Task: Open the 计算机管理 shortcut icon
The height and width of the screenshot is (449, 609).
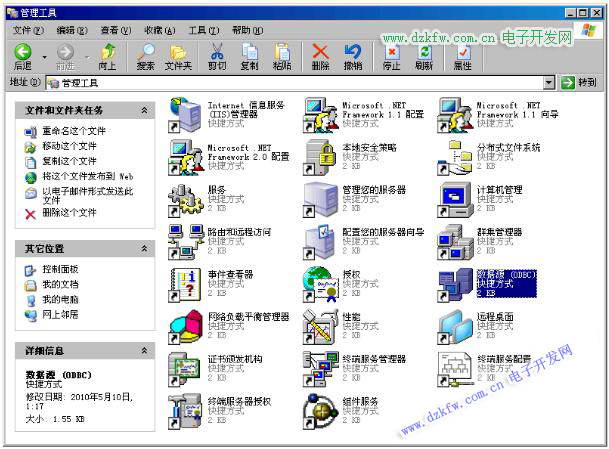Action: coord(454,196)
